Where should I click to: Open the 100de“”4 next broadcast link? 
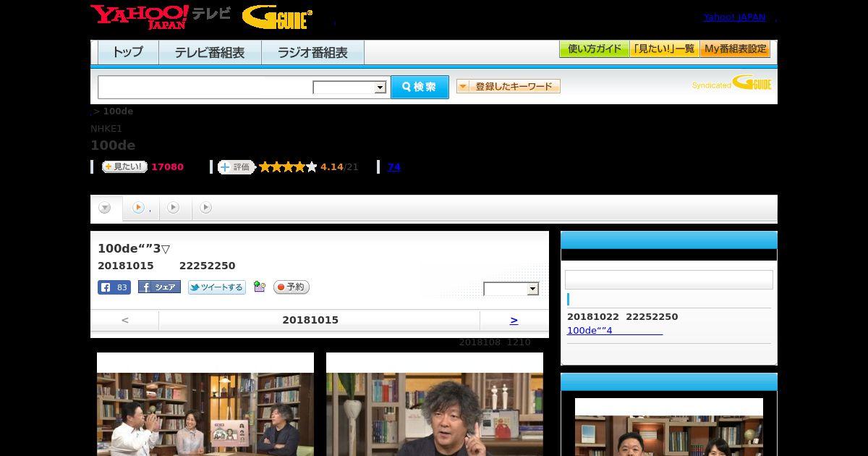615,331
